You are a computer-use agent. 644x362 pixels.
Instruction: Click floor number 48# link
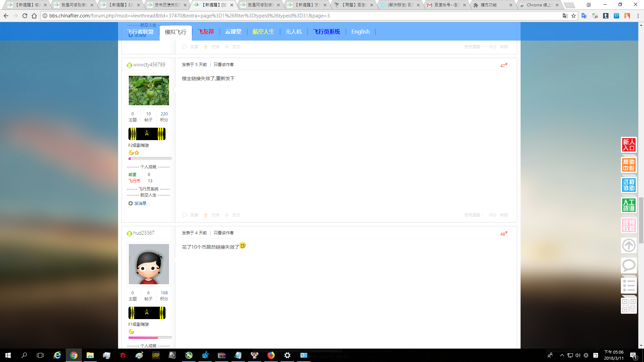click(504, 234)
